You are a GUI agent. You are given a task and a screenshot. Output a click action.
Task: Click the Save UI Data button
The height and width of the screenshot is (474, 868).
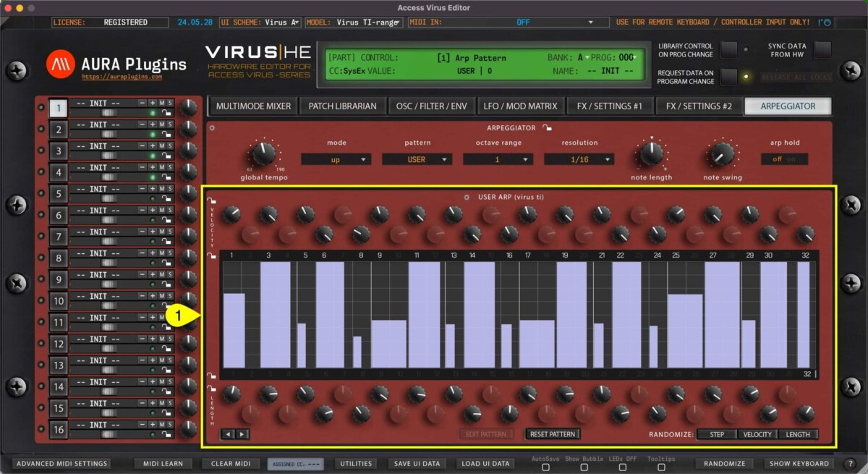417,463
